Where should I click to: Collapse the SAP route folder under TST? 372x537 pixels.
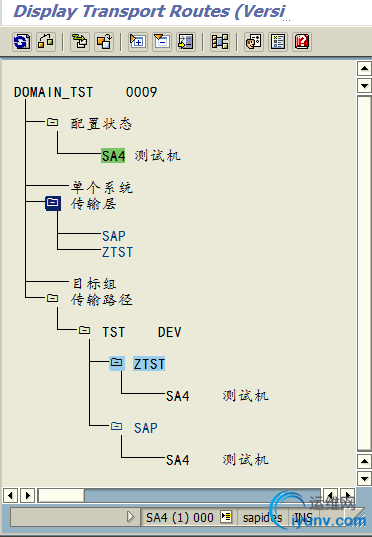[116, 426]
